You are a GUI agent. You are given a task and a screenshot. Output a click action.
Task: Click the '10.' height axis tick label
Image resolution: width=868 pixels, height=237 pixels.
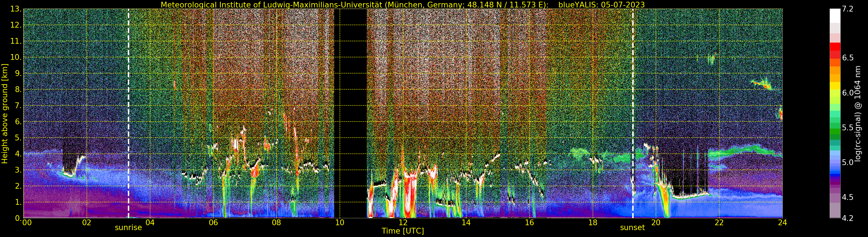coord(16,57)
